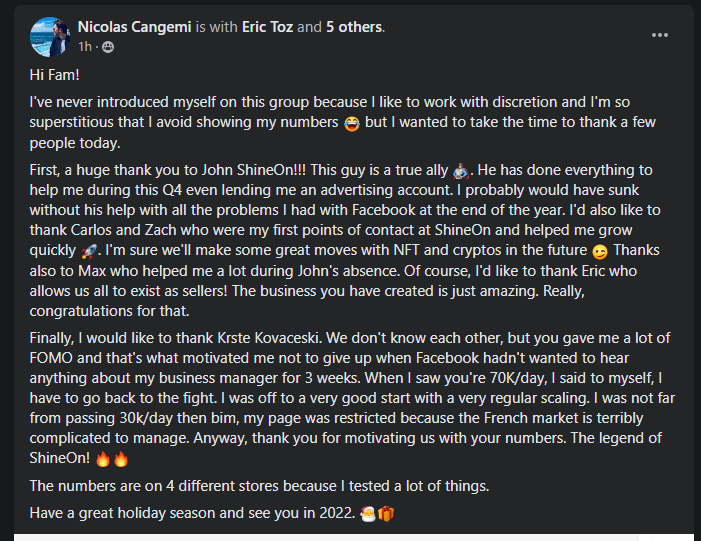Open Eric Toz's tagged profile
This screenshot has width=701, height=541.
click(267, 27)
